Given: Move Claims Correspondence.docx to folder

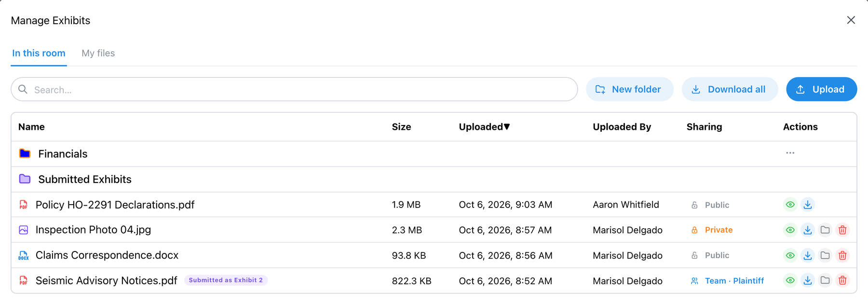Looking at the screenshot, I should [x=825, y=255].
